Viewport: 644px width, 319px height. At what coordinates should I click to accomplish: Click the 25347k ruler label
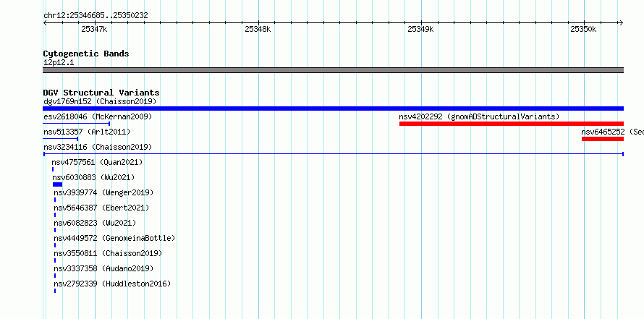tap(95, 29)
